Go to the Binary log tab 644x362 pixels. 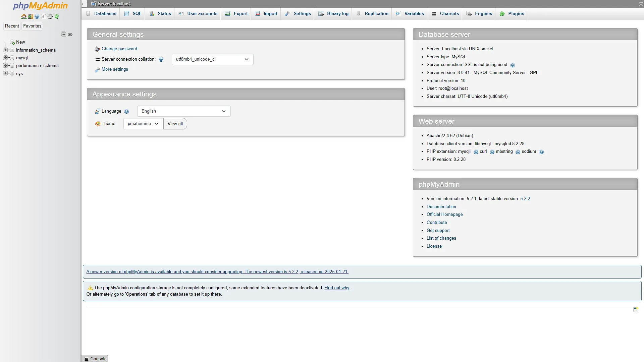pos(333,14)
